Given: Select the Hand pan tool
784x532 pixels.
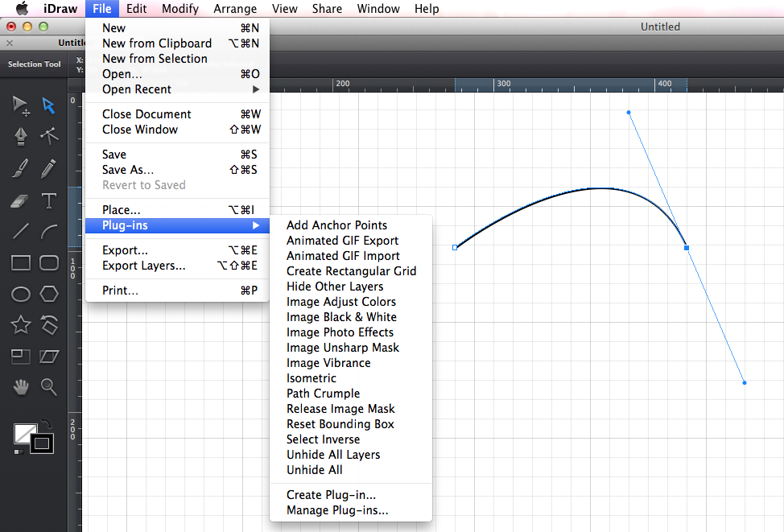Looking at the screenshot, I should 20,386.
